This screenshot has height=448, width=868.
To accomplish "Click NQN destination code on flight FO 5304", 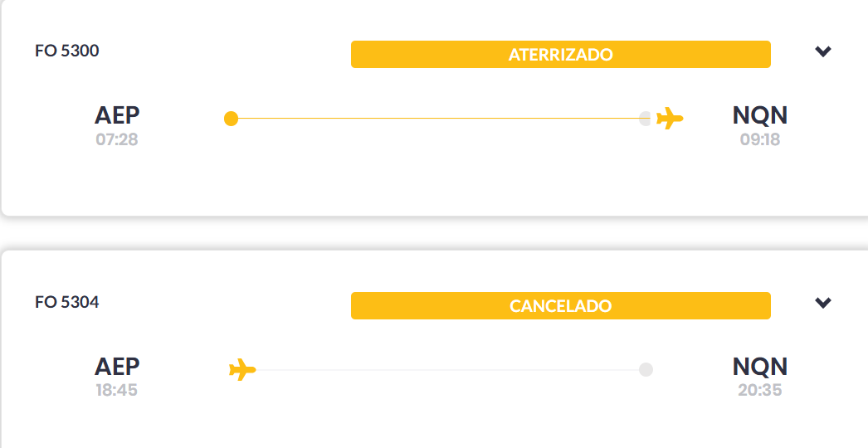I will [760, 366].
